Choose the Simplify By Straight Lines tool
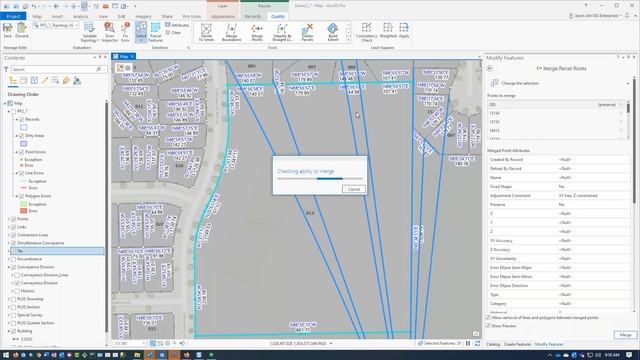 (x=282, y=32)
